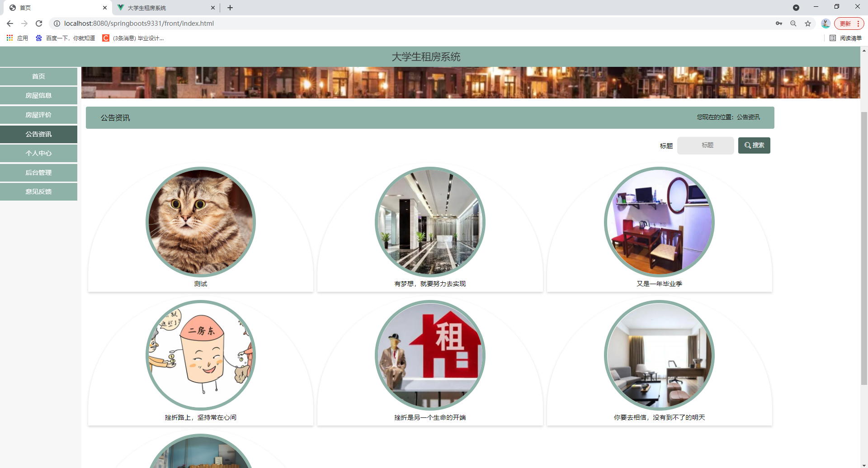Open 房屋评价 in the sidebar
This screenshot has width=868, height=468.
(38, 115)
